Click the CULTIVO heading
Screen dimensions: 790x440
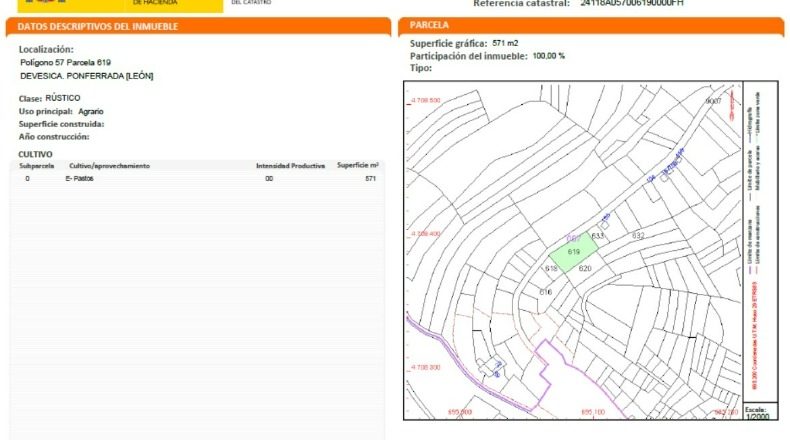[x=35, y=154]
